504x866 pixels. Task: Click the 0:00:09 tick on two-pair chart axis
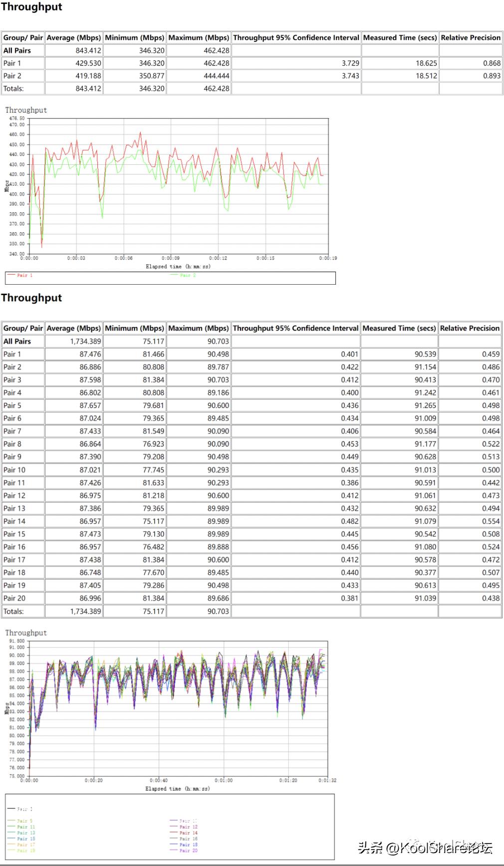tap(171, 258)
